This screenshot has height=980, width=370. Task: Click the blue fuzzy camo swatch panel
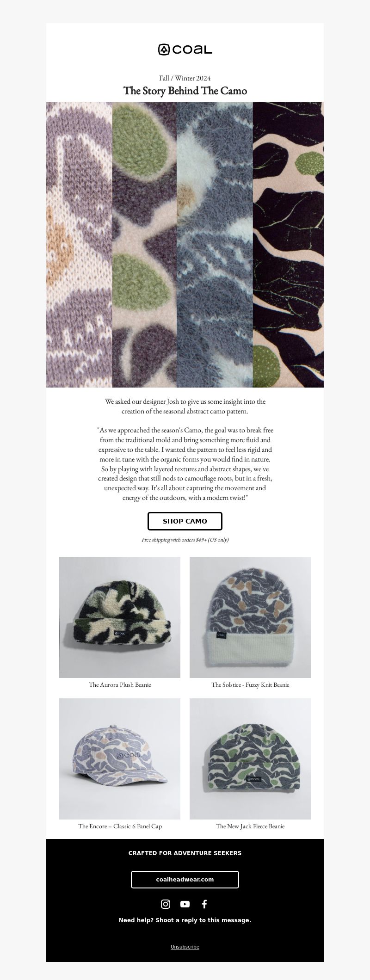[215, 245]
